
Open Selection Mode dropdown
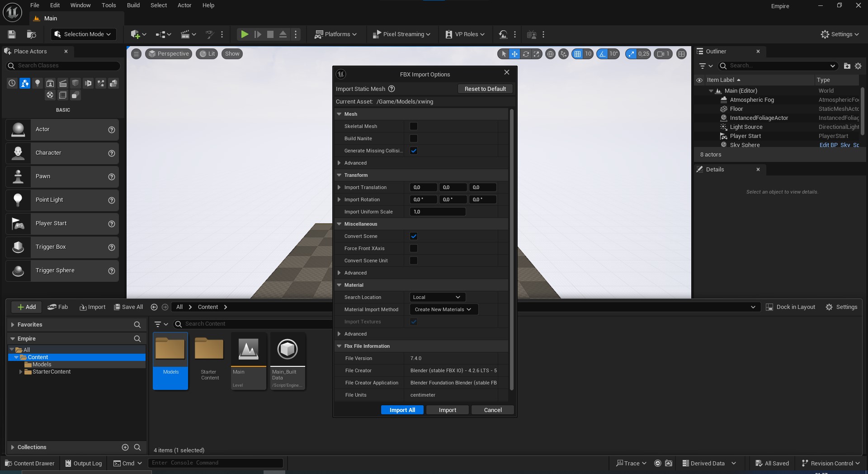coord(83,34)
